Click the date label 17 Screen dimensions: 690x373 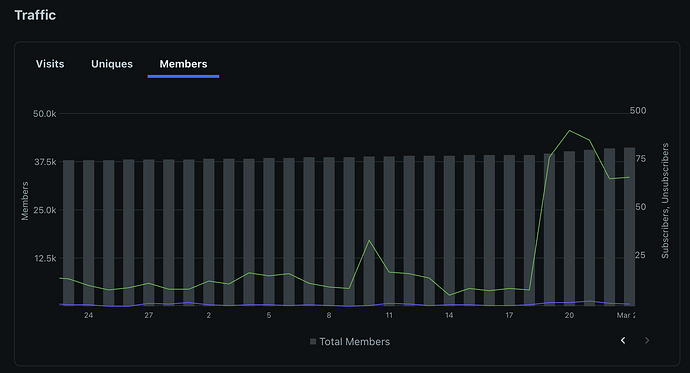coord(509,315)
